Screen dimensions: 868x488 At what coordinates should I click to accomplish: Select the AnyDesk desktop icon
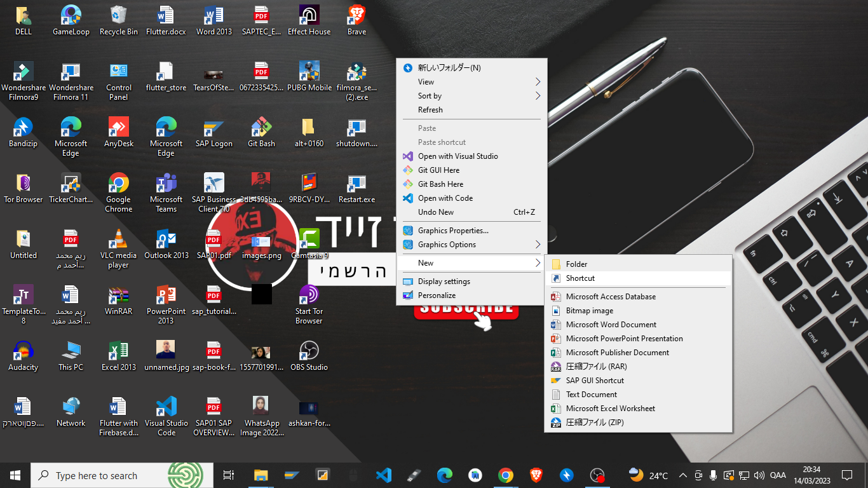tap(118, 132)
